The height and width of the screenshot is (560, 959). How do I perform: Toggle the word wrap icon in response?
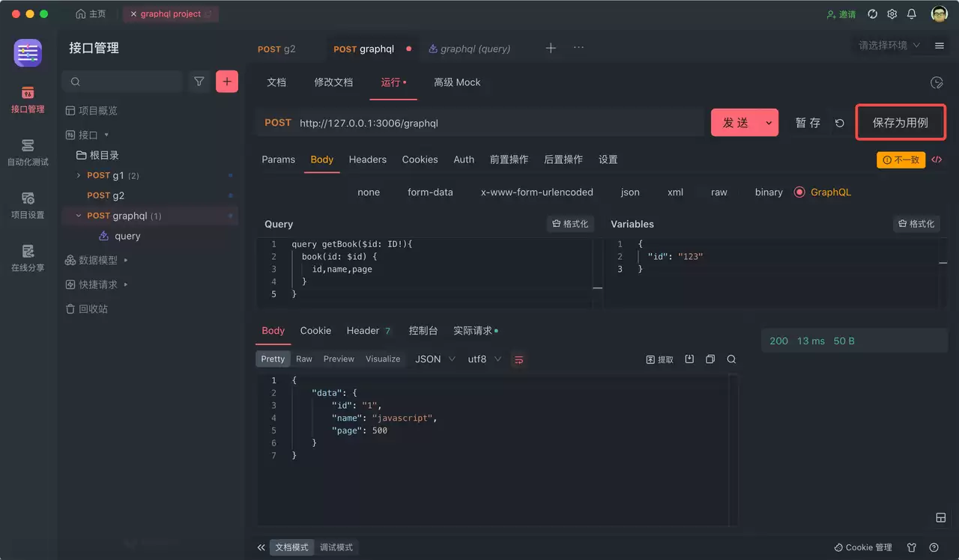pos(518,359)
